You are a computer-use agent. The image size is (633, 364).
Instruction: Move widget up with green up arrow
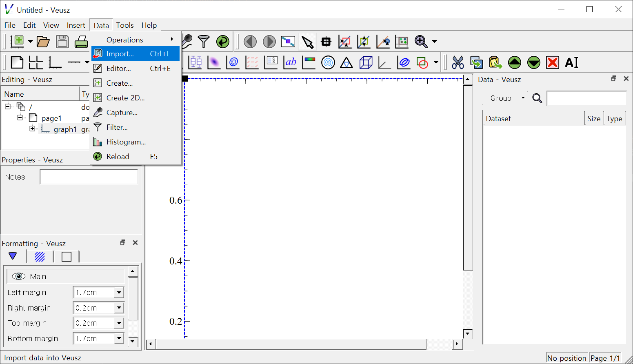[515, 62]
